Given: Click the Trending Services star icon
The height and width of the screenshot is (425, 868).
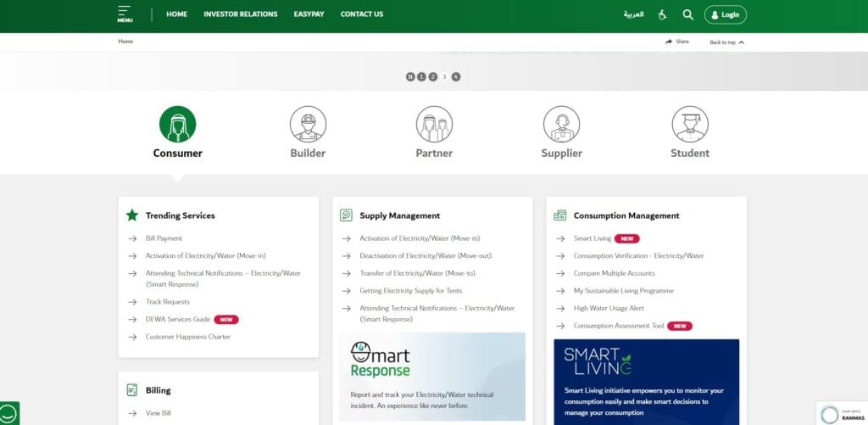Looking at the screenshot, I should click(x=131, y=215).
